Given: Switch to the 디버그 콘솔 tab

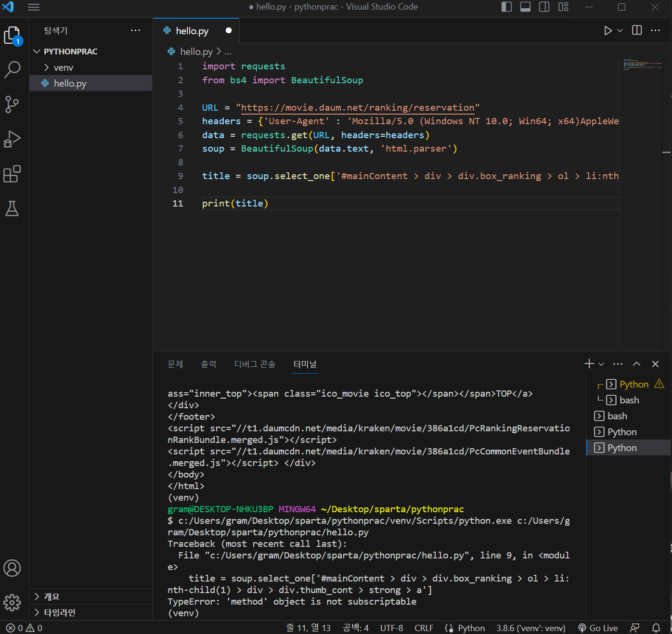Looking at the screenshot, I should [255, 364].
